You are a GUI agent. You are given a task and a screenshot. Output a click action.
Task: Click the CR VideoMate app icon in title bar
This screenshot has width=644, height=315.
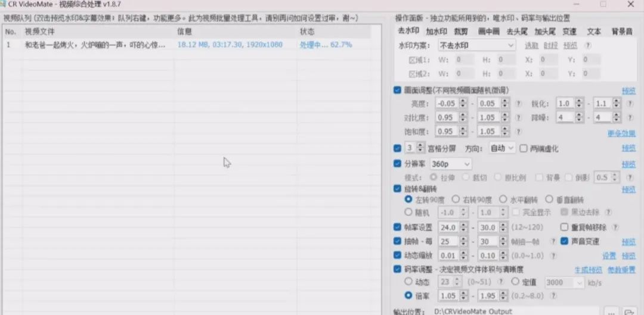(x=4, y=4)
